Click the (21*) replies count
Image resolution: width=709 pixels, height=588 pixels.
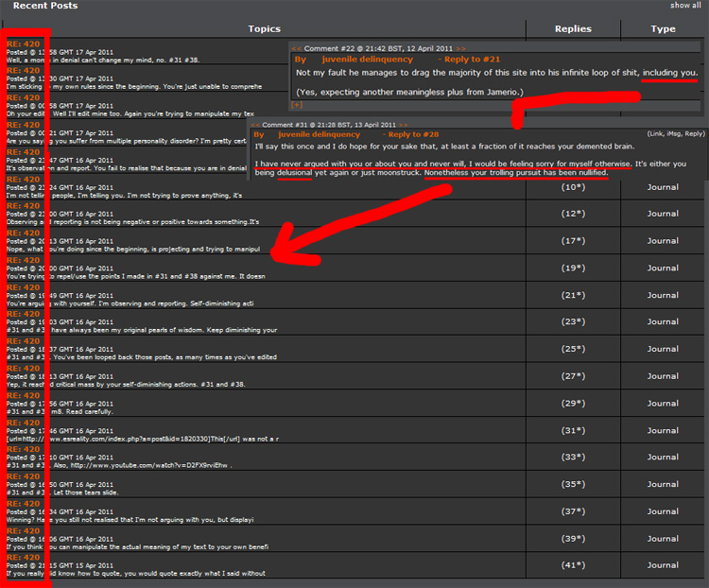click(x=573, y=295)
